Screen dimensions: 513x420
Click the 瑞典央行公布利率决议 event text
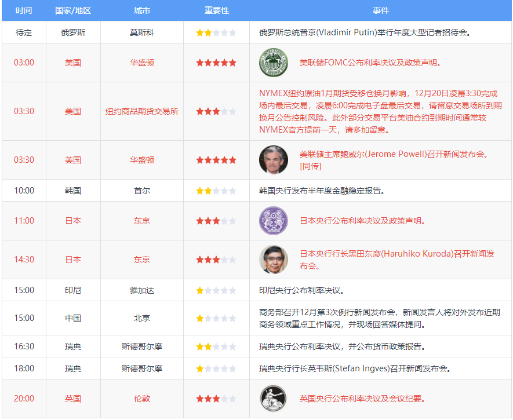pyautogui.click(x=342, y=346)
